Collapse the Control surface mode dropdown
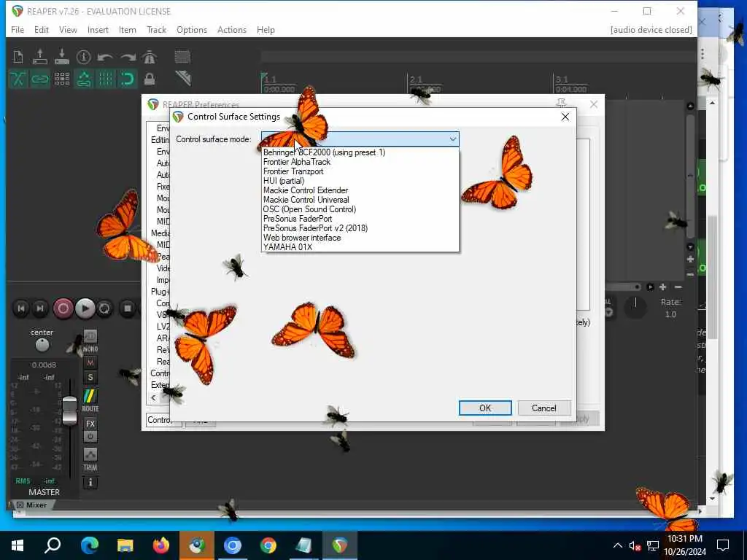Image resolution: width=747 pixels, height=560 pixels. tap(452, 139)
